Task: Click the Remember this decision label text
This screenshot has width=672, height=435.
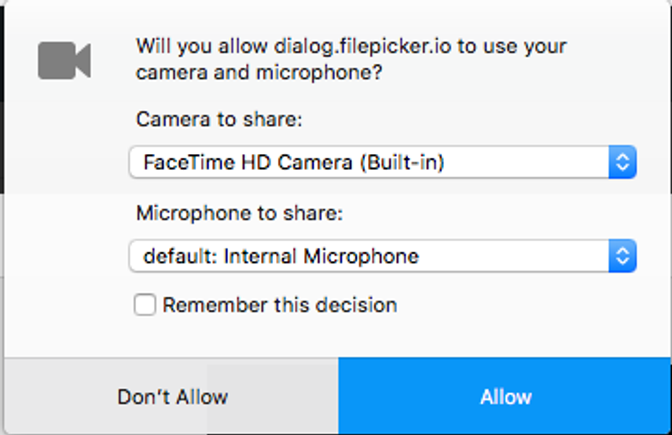Action: [280, 305]
